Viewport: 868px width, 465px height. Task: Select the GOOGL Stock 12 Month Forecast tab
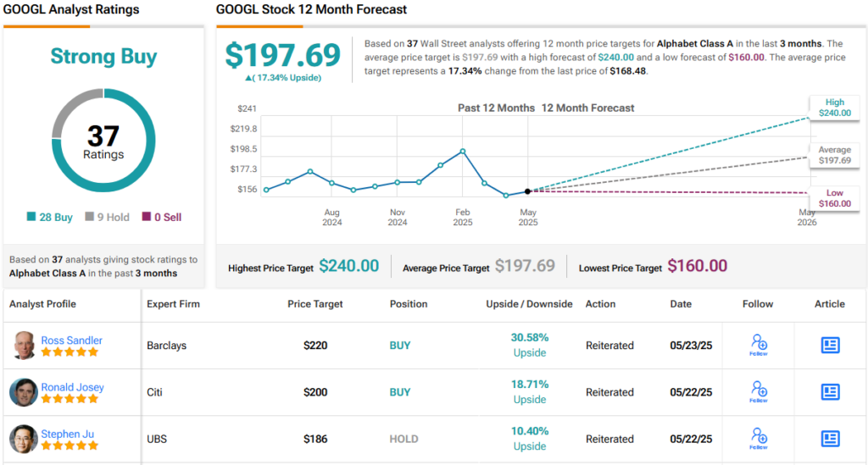311,9
